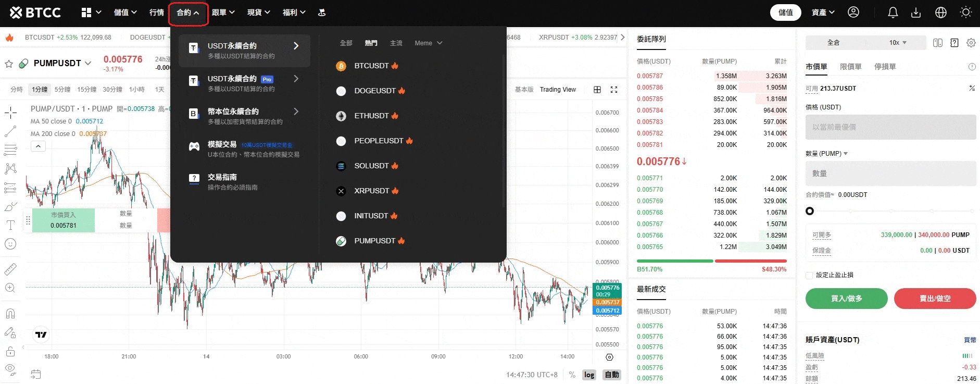Switch chart to Trading View mode

coord(558,90)
